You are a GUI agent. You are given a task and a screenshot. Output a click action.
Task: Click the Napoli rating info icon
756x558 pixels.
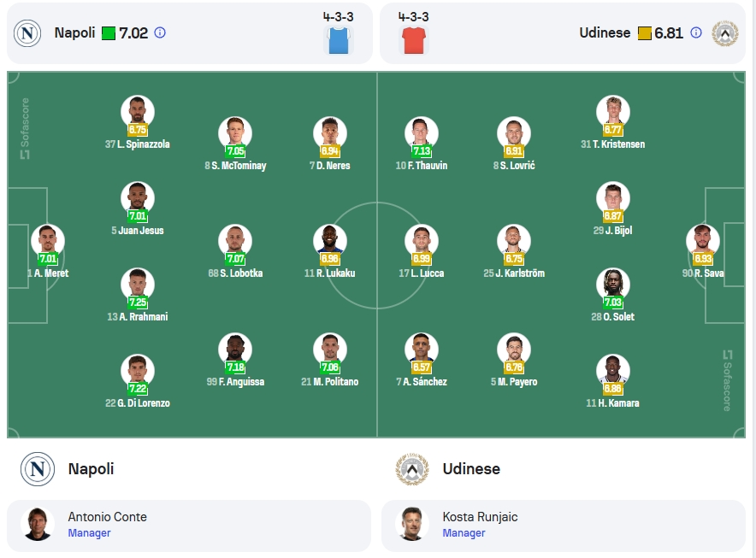click(x=160, y=32)
